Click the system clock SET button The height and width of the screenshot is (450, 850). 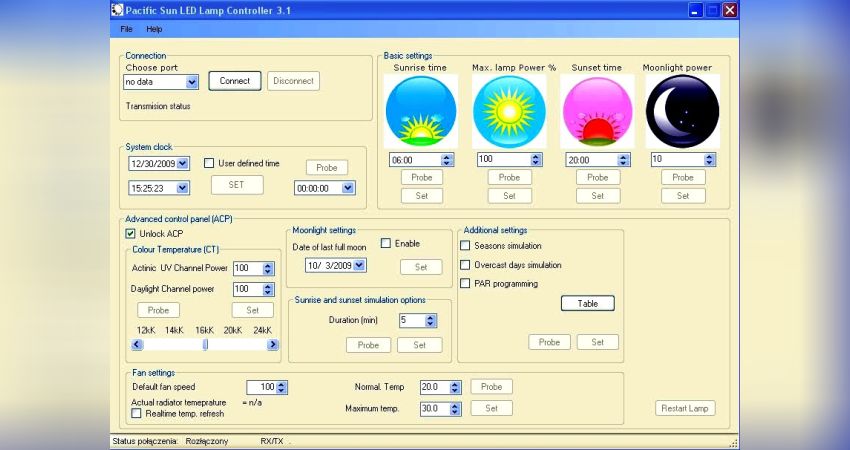(237, 185)
